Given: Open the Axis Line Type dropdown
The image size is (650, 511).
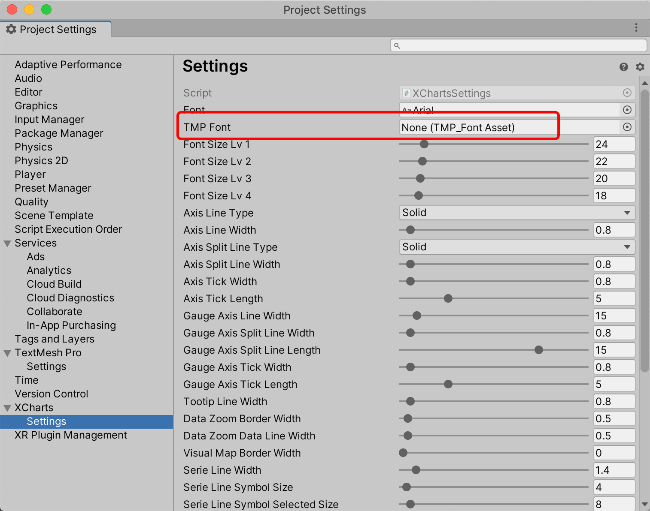Looking at the screenshot, I should pyautogui.click(x=516, y=213).
